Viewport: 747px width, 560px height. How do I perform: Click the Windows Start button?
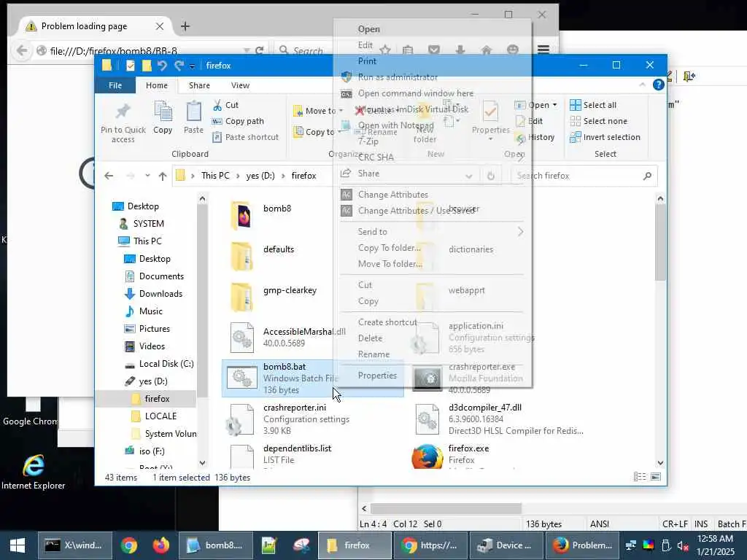tap(18, 545)
